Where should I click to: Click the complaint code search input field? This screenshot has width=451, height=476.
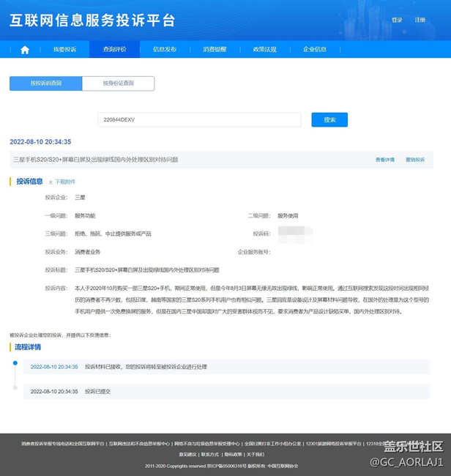(199, 119)
